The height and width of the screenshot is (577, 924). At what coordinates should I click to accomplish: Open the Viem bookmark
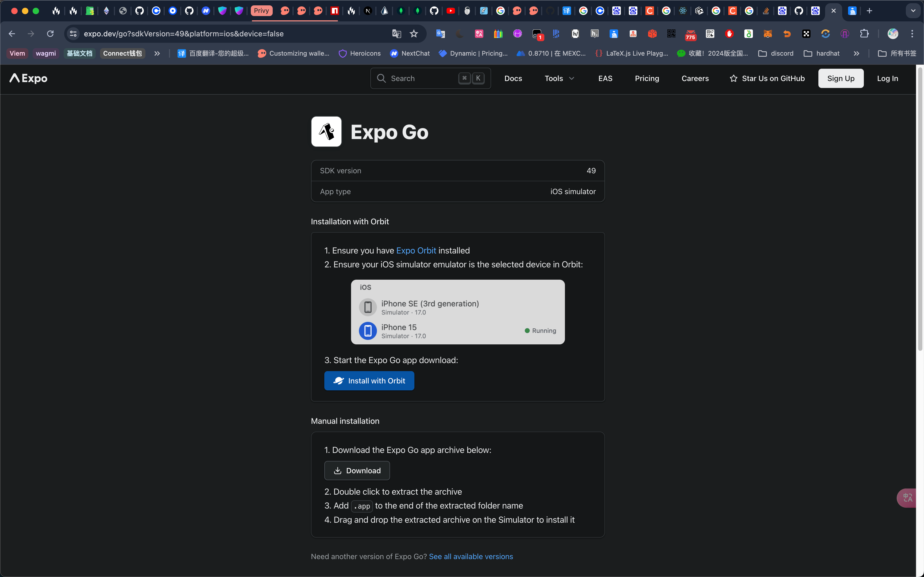[x=17, y=53]
